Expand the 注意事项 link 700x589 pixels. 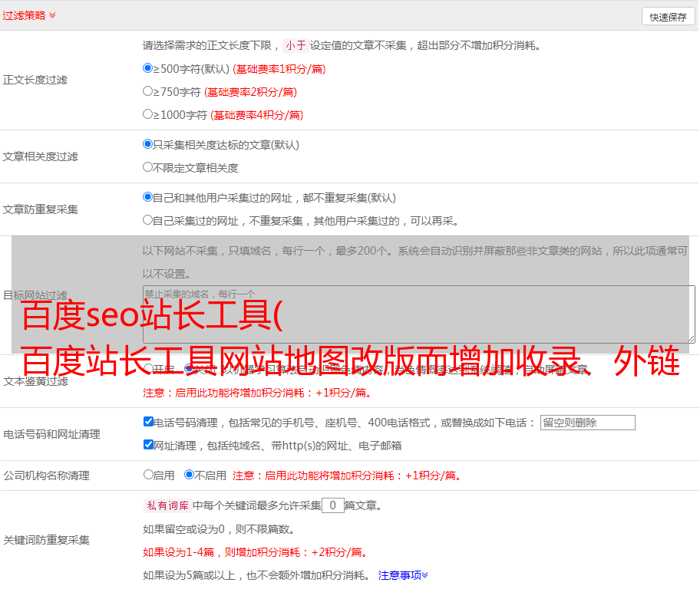click(x=403, y=575)
